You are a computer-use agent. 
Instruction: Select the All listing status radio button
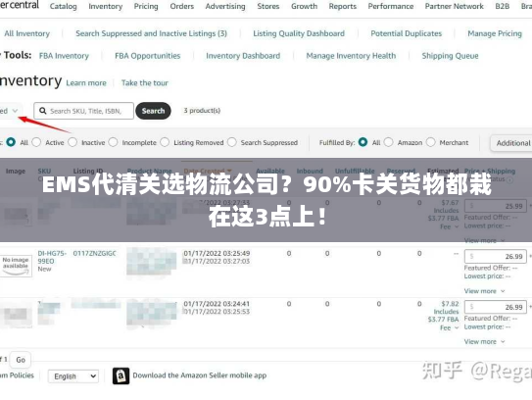point(11,142)
